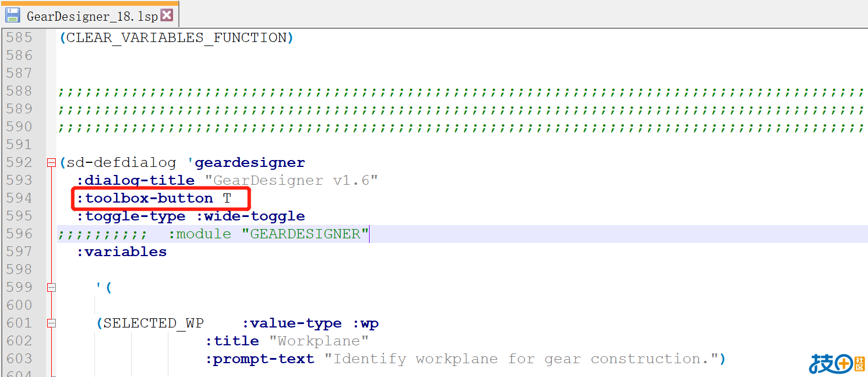The height and width of the screenshot is (377, 868).
Task: Click the value "T" after :toolbox-button
Action: click(x=227, y=199)
